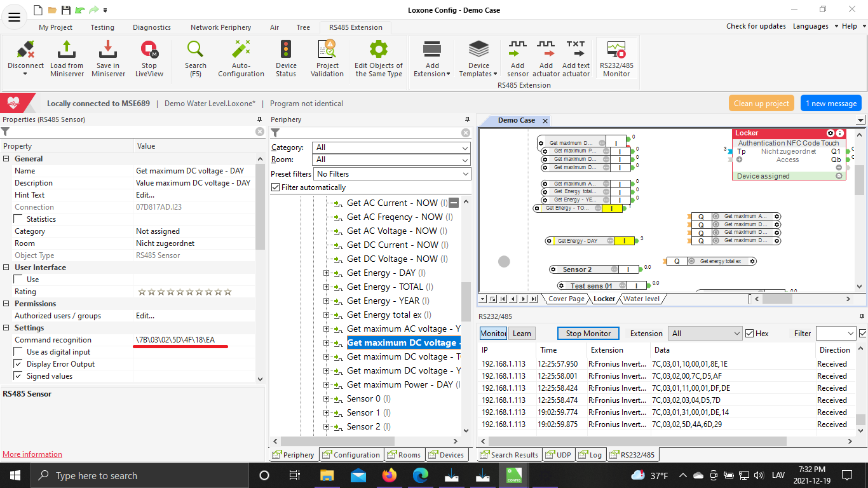Expand the Get Energy - DAY tree node
Image resolution: width=868 pixels, height=488 pixels.
click(327, 273)
